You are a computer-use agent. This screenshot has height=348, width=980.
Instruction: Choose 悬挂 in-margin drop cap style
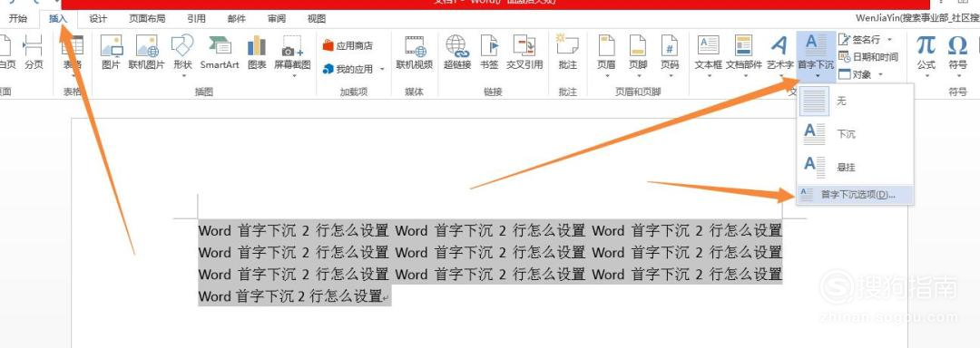pyautogui.click(x=855, y=166)
